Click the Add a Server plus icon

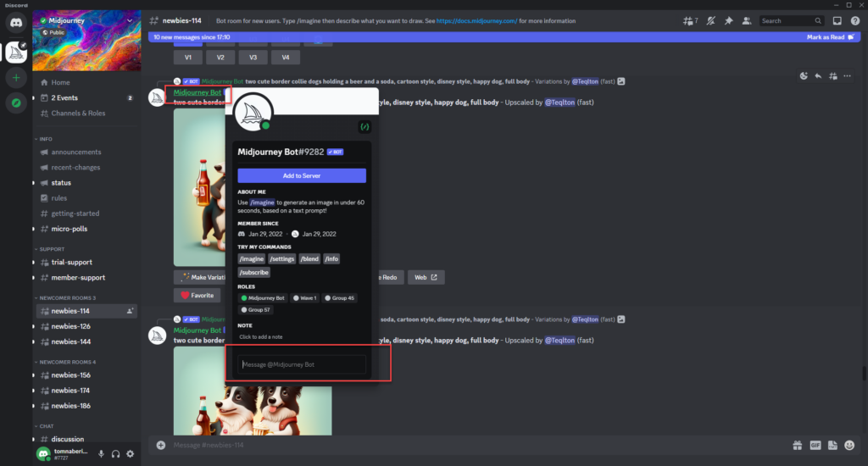pyautogui.click(x=17, y=77)
